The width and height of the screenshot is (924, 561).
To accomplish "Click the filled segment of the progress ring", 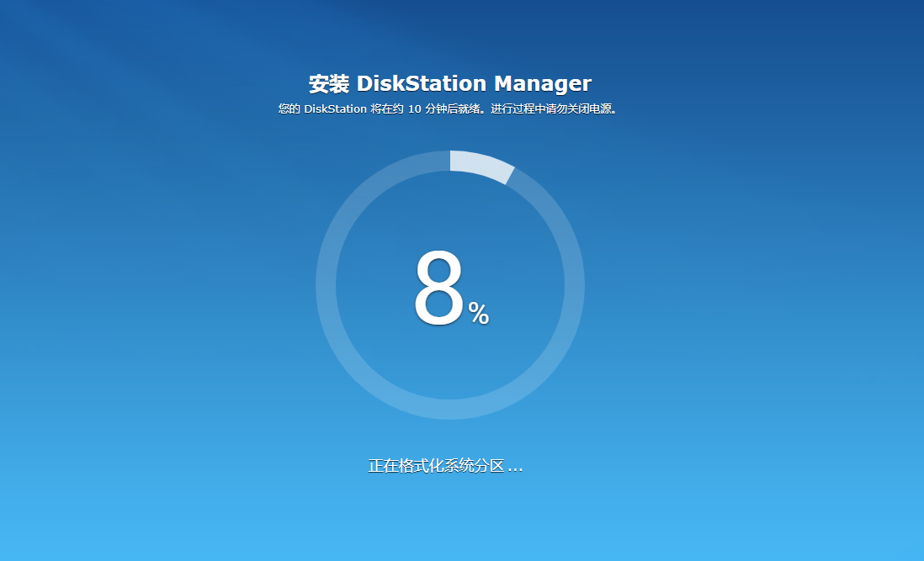I will [480, 165].
